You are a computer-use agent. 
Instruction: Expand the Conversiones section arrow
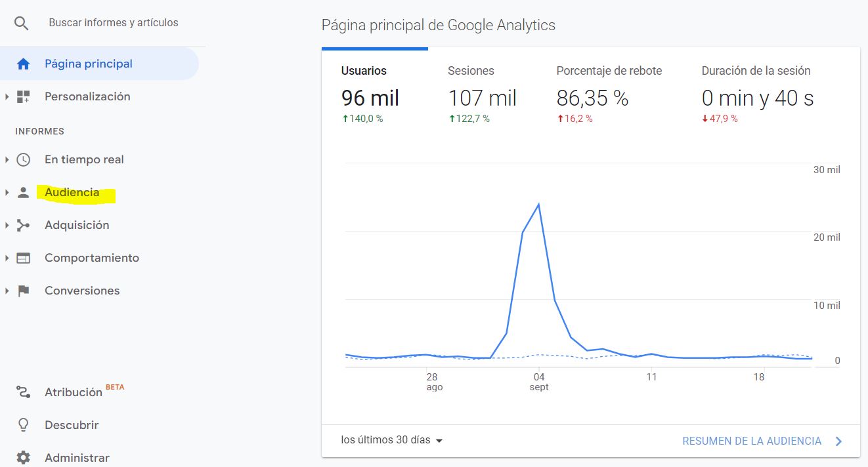pyautogui.click(x=7, y=291)
